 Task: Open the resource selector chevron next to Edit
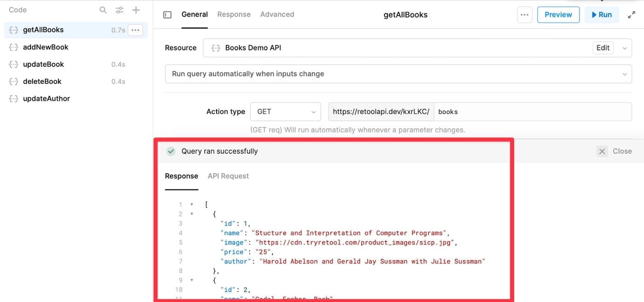624,47
